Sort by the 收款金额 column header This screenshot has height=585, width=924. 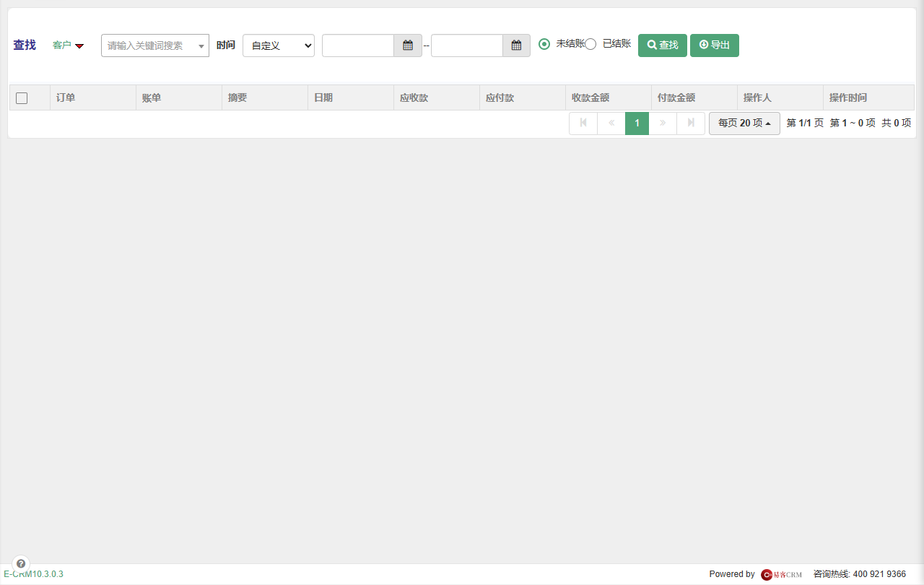click(x=609, y=97)
